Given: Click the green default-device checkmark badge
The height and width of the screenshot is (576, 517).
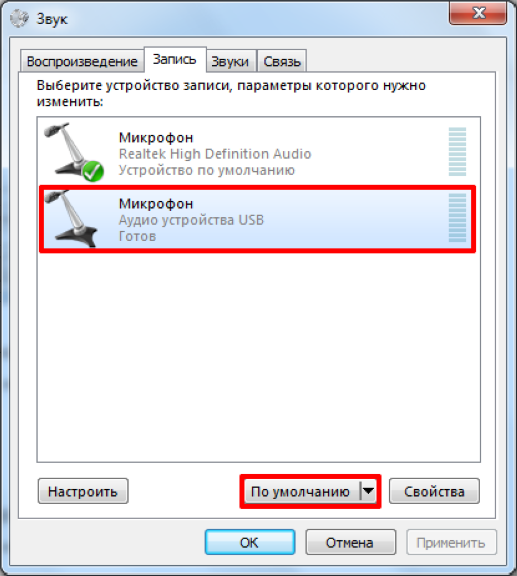Looking at the screenshot, I should point(93,171).
